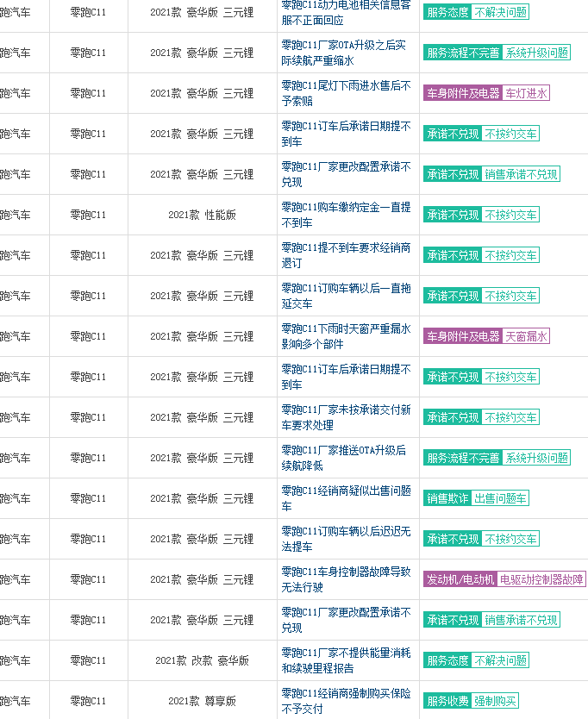This screenshot has height=719, width=588.
Task: Open complaint 购车缴纳定金一直提不到车
Action: pos(346,215)
